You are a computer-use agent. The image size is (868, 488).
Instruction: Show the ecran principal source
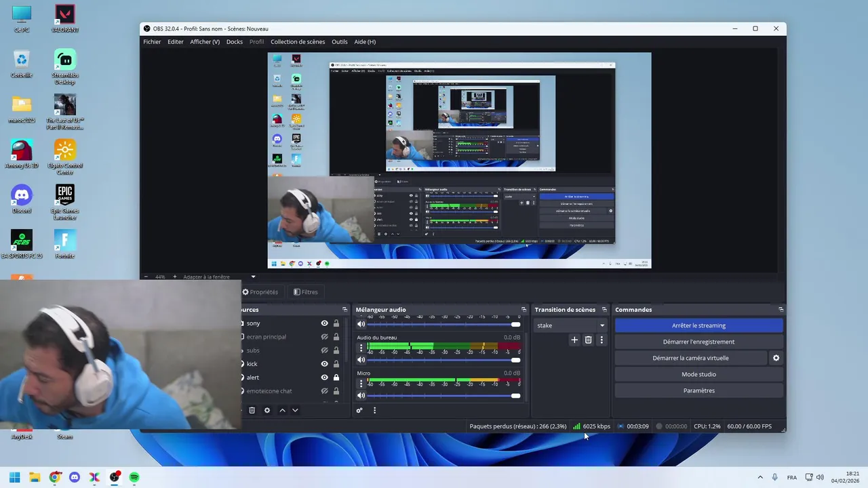point(324,337)
